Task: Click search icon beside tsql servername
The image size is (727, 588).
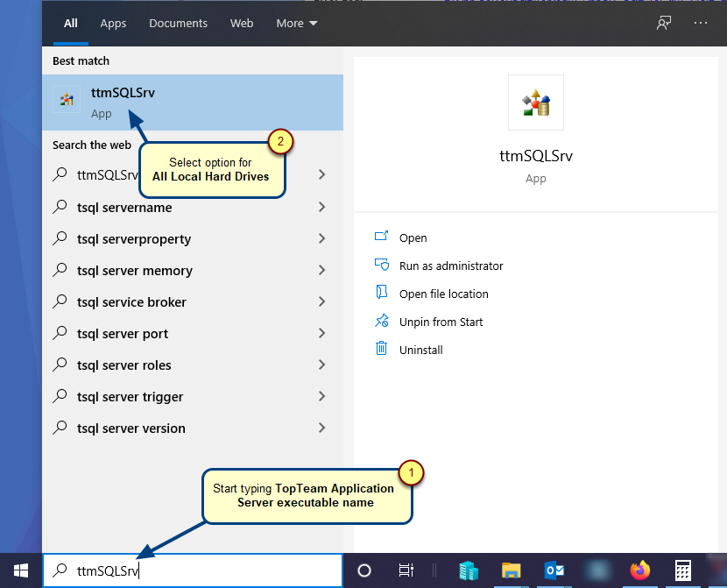Action: [60, 206]
